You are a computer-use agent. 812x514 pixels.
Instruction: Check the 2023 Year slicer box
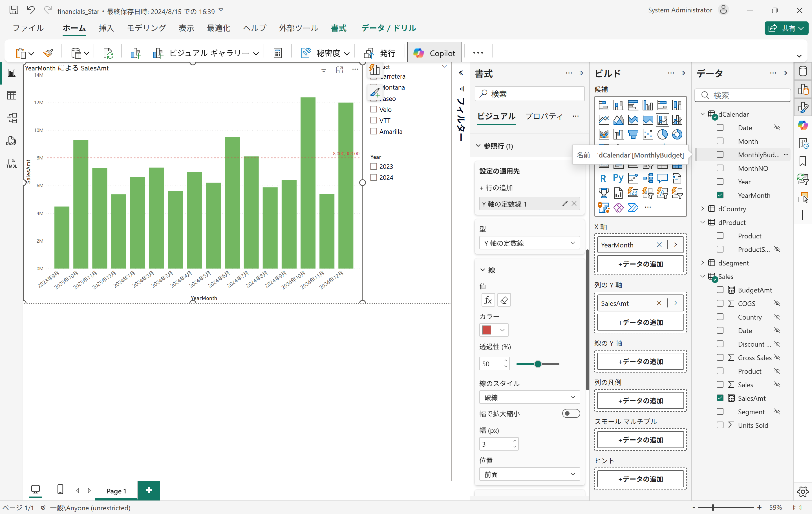point(374,166)
